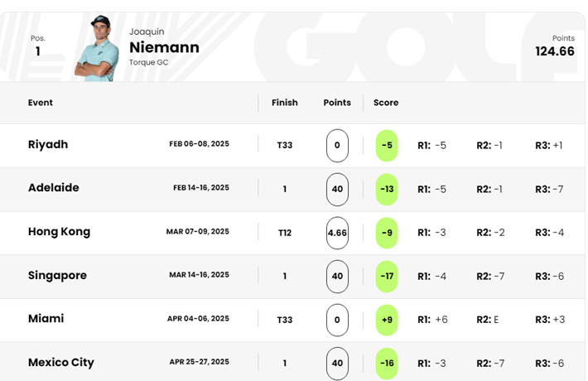
Task: Open the Mexico City event entry
Action: coord(61,363)
